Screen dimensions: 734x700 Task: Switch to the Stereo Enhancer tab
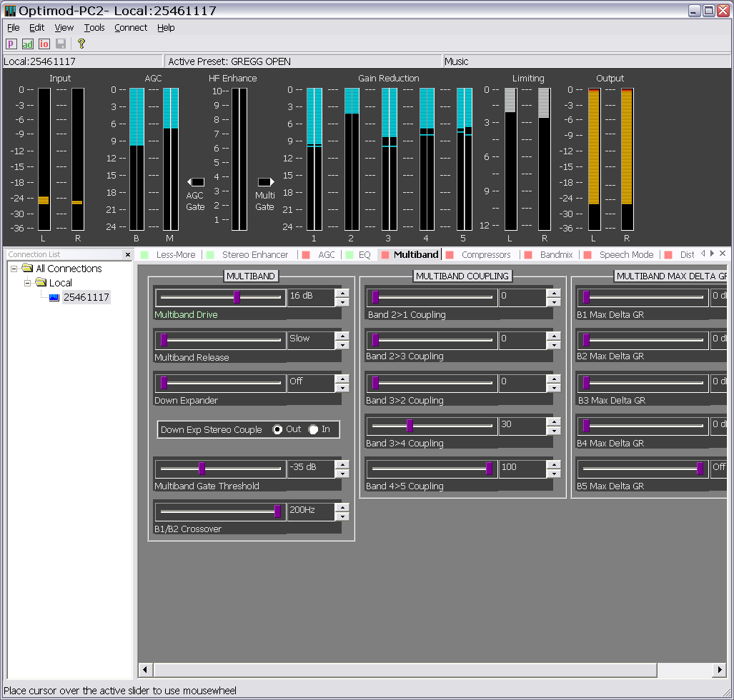(x=255, y=254)
